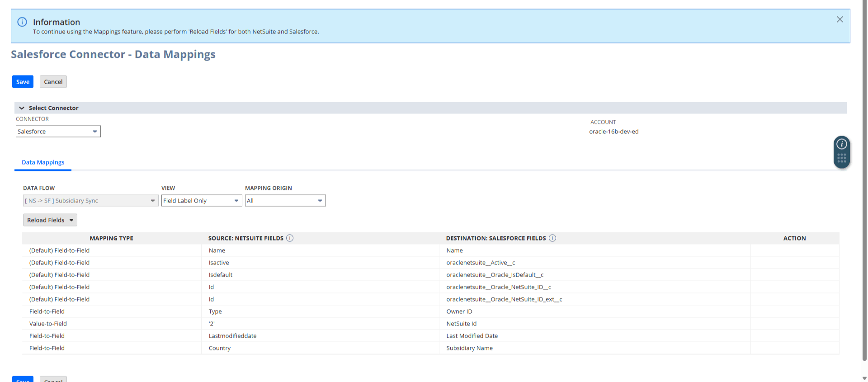The height and width of the screenshot is (382, 868).
Task: Select the Isactive source field cell
Action: (x=320, y=263)
